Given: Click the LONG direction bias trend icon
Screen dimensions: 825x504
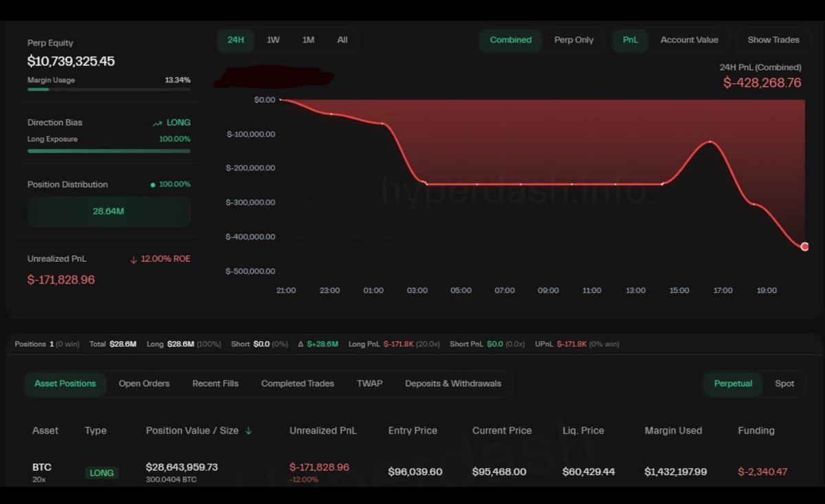Looking at the screenshot, I should click(157, 123).
